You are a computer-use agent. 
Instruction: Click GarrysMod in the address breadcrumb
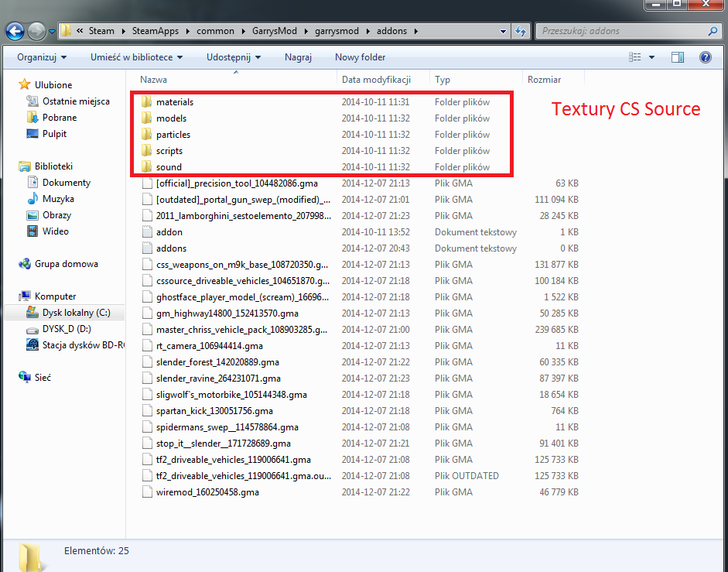275,31
